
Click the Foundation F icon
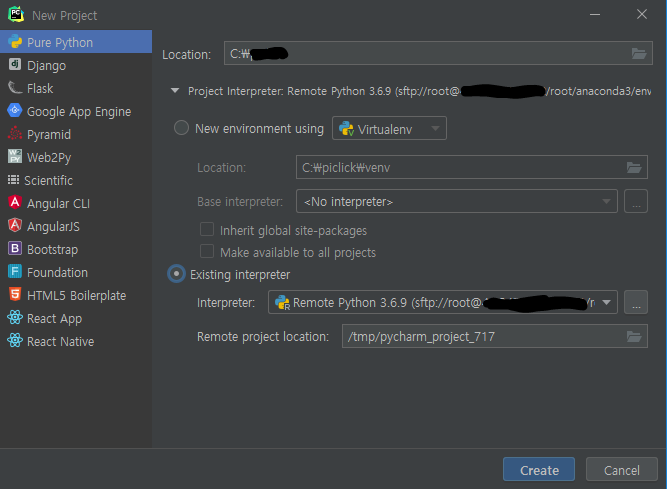[x=15, y=271]
